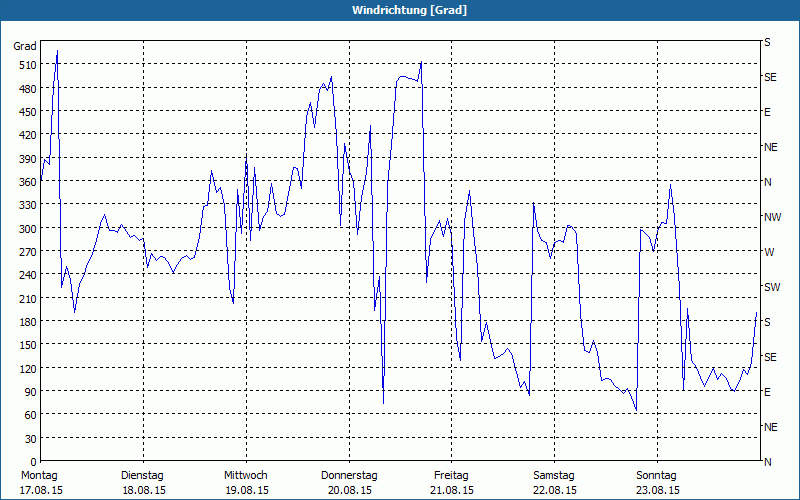
Task: Select the 19.08.15 date label
Action: (x=247, y=491)
